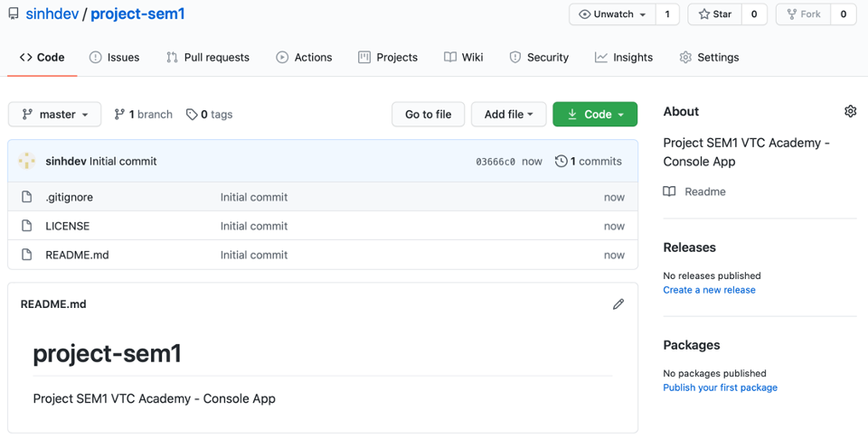The width and height of the screenshot is (868, 448).
Task: Open the Projects tab
Action: [x=388, y=58]
